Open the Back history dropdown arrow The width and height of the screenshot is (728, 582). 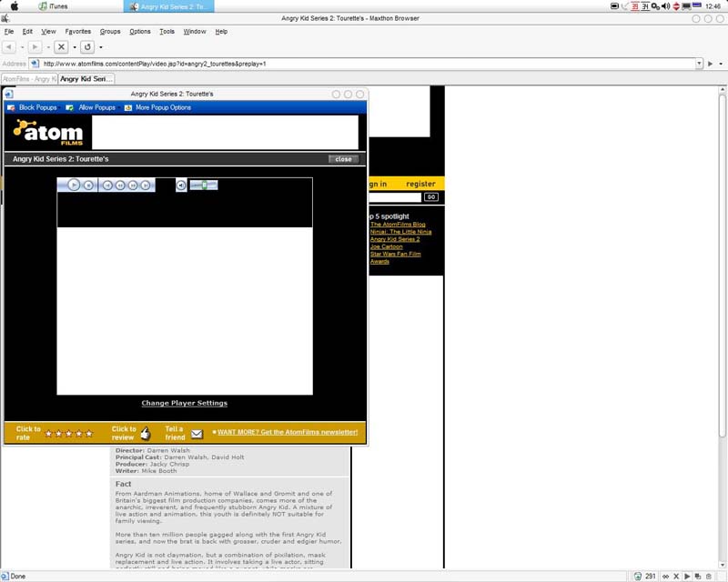pyautogui.click(x=22, y=47)
